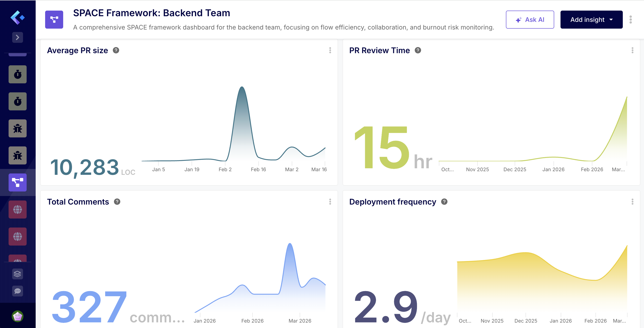The width and height of the screenshot is (644, 328).
Task: Open the user avatar at the bottom of the sidebar
Action: coord(18,317)
